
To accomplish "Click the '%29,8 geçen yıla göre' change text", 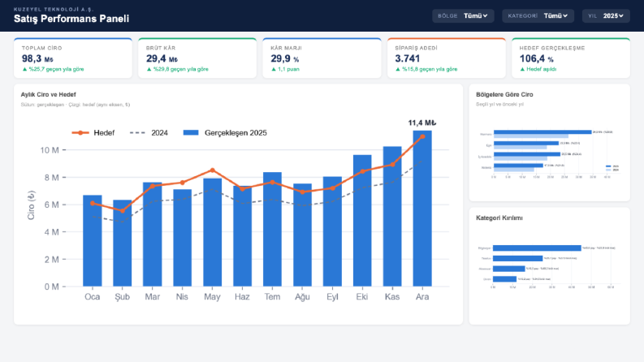I will tap(181, 69).
